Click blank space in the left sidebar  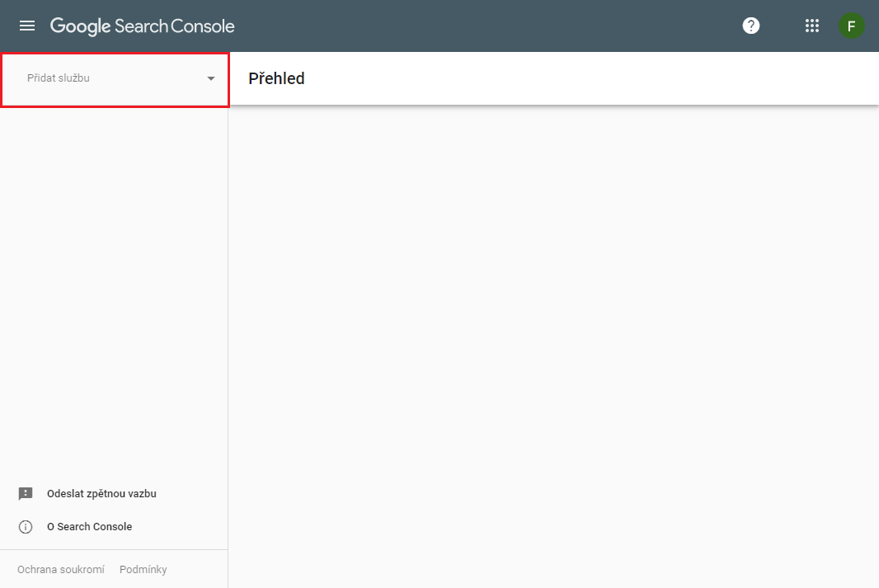(114, 289)
